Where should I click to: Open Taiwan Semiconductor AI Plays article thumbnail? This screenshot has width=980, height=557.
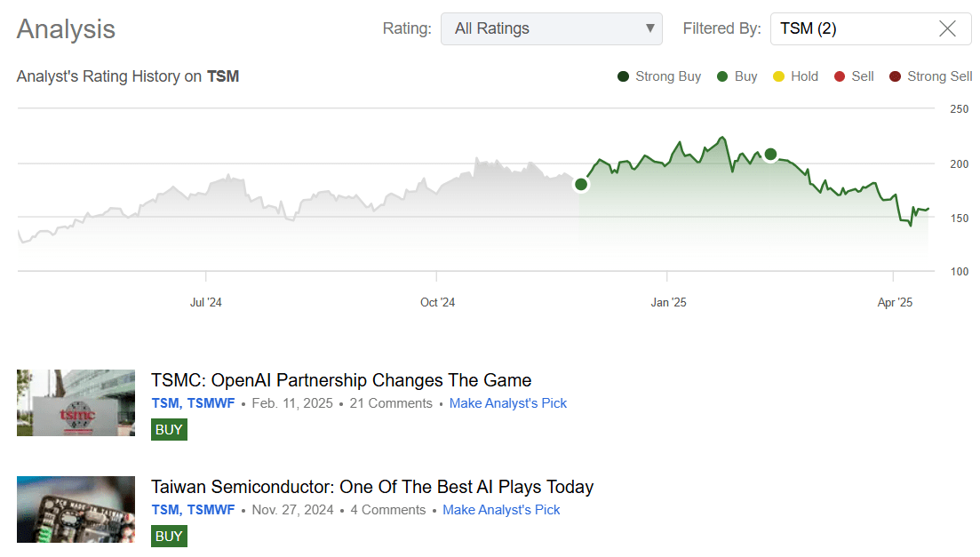click(76, 509)
